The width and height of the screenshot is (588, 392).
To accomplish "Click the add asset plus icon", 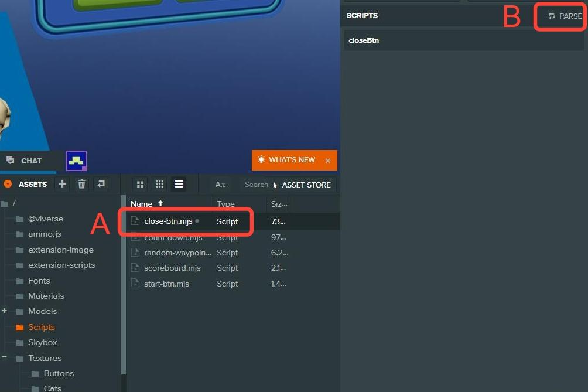I will point(63,184).
